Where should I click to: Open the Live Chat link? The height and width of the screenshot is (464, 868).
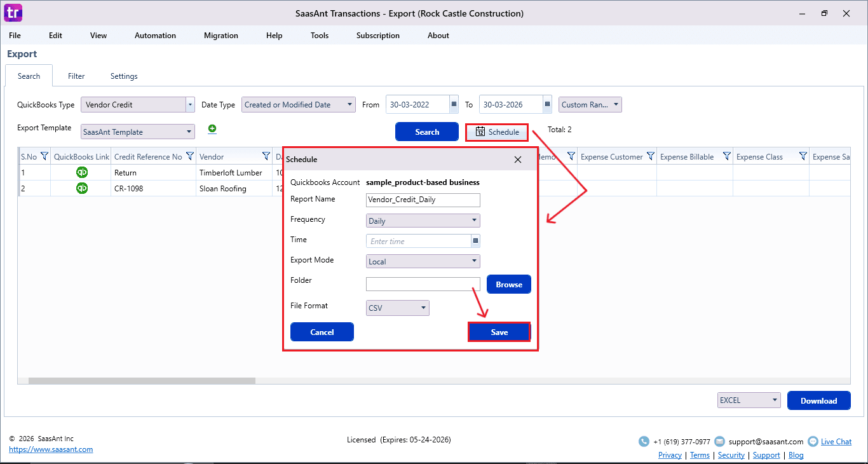click(x=836, y=441)
